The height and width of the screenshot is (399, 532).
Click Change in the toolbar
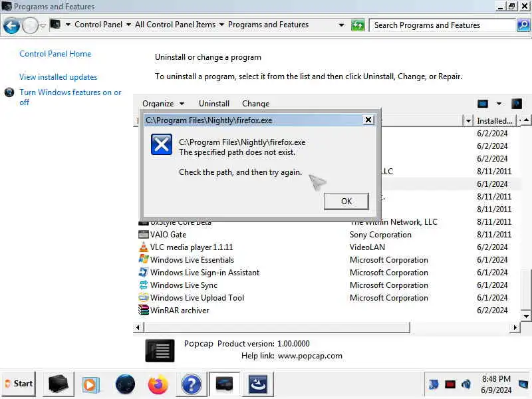(x=256, y=104)
